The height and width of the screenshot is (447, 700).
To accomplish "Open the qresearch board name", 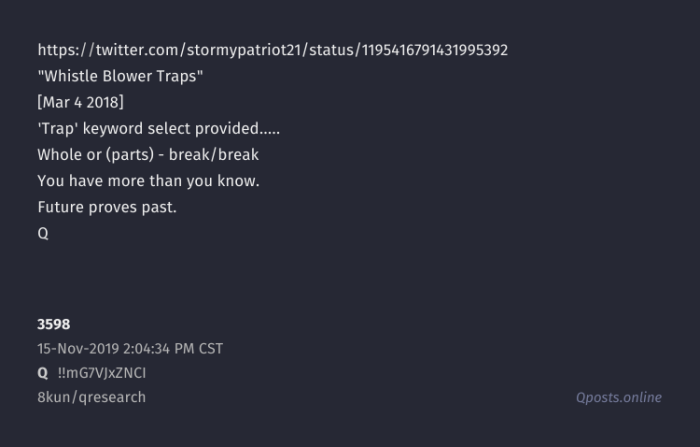I will (111, 397).
